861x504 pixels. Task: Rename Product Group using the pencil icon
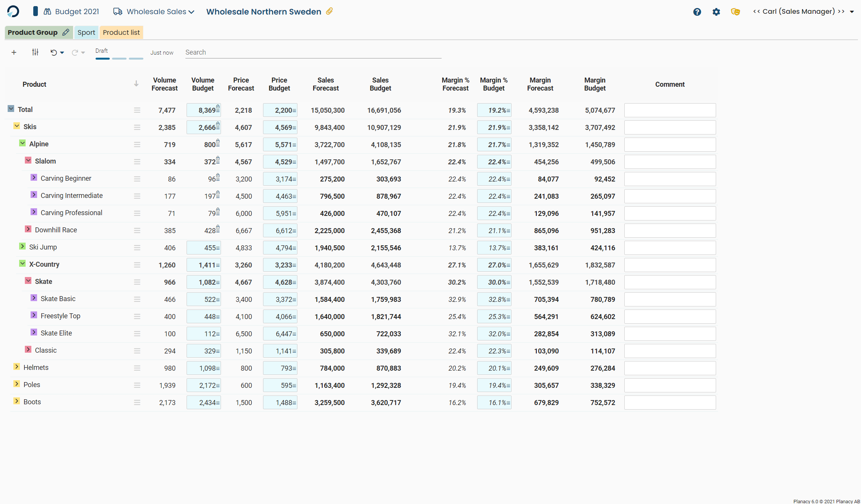pyautogui.click(x=66, y=32)
